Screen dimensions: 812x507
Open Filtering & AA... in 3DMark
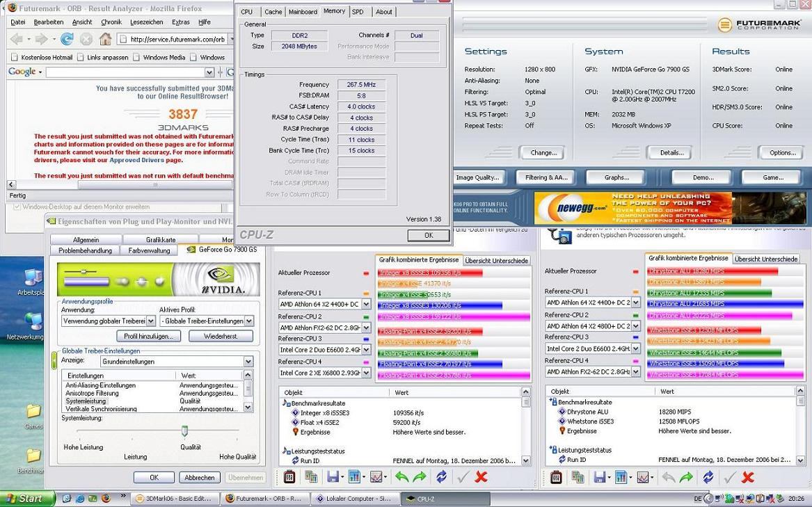click(546, 177)
